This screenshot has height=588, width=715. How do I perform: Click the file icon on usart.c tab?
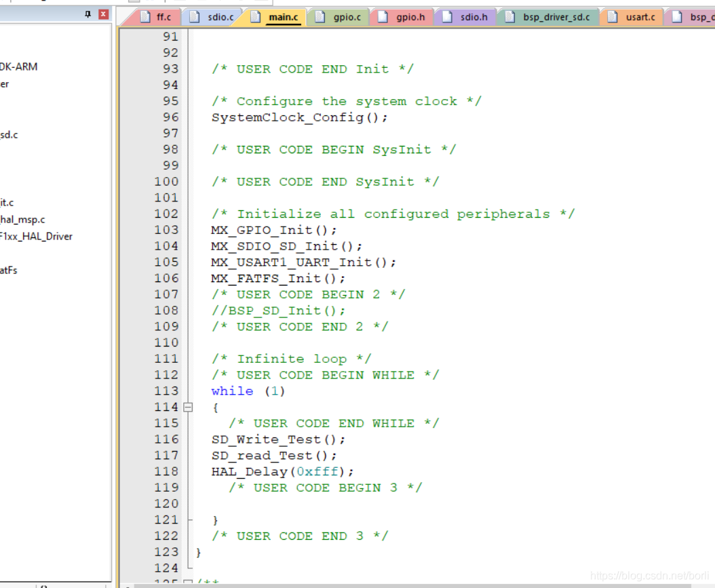(x=613, y=17)
